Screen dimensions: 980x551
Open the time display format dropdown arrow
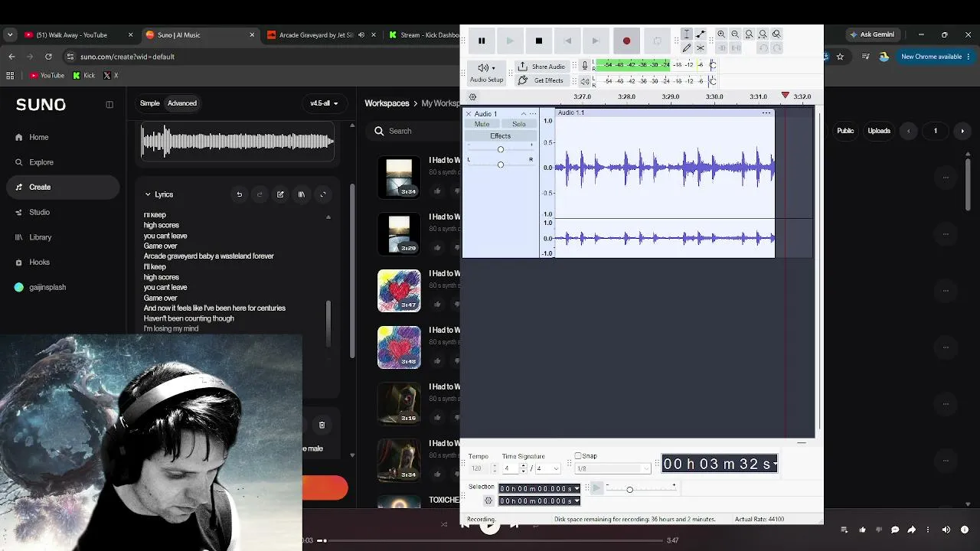775,464
